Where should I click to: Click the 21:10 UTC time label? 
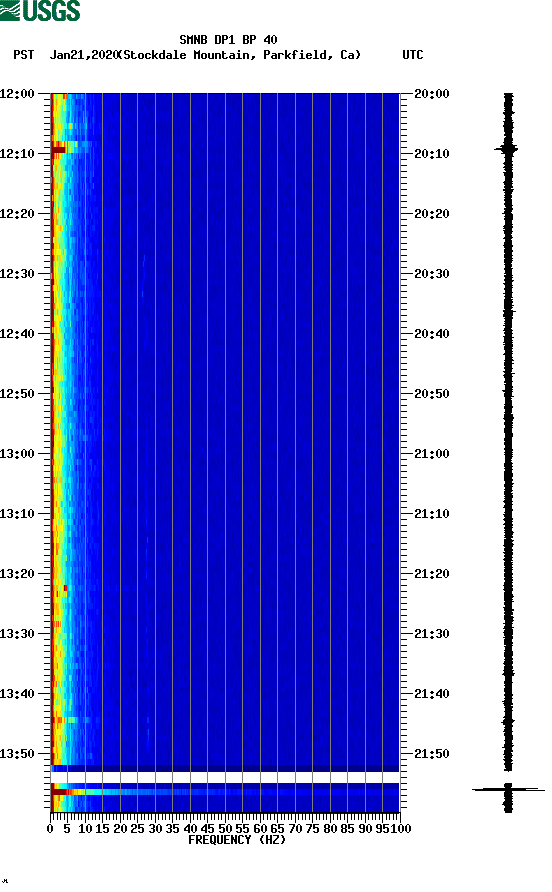pos(431,514)
